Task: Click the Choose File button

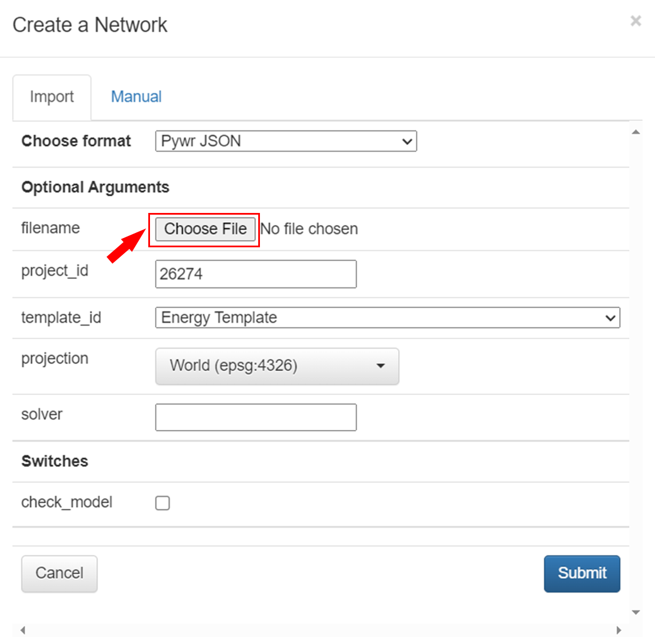Action: [x=205, y=229]
